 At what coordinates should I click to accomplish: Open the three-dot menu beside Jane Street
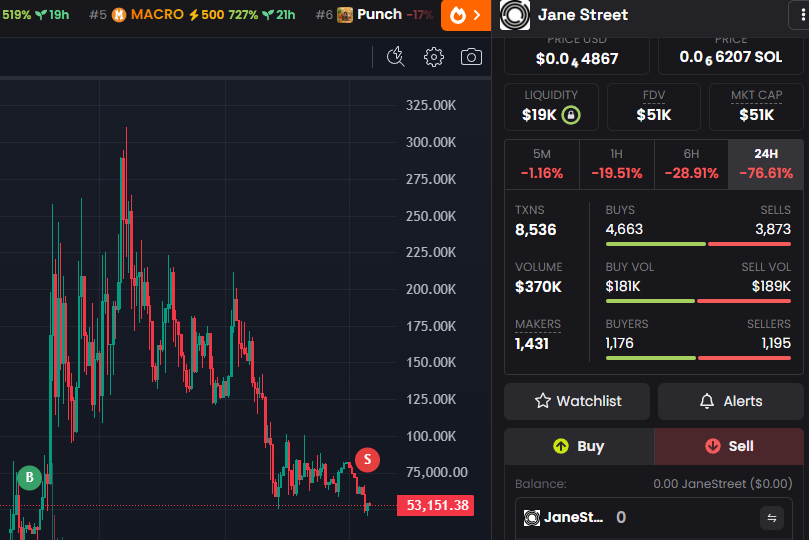(x=801, y=15)
